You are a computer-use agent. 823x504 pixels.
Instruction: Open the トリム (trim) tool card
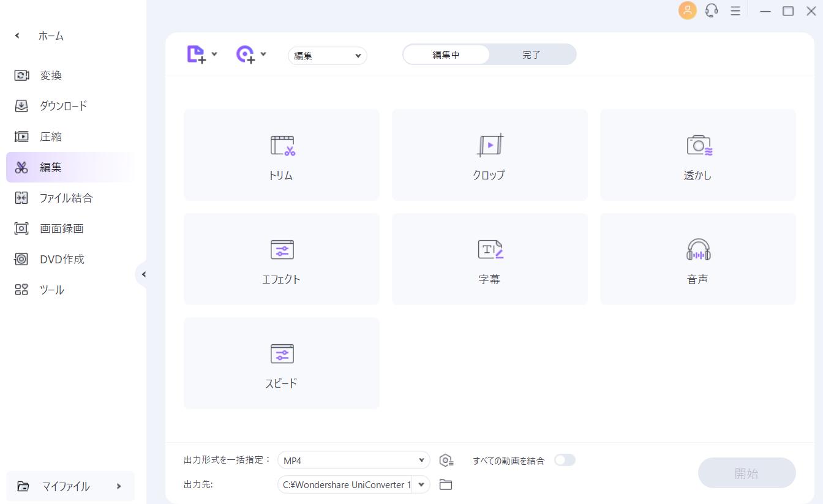282,155
